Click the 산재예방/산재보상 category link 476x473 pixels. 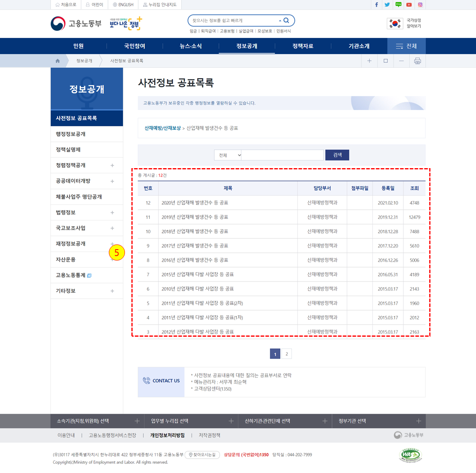click(x=162, y=128)
